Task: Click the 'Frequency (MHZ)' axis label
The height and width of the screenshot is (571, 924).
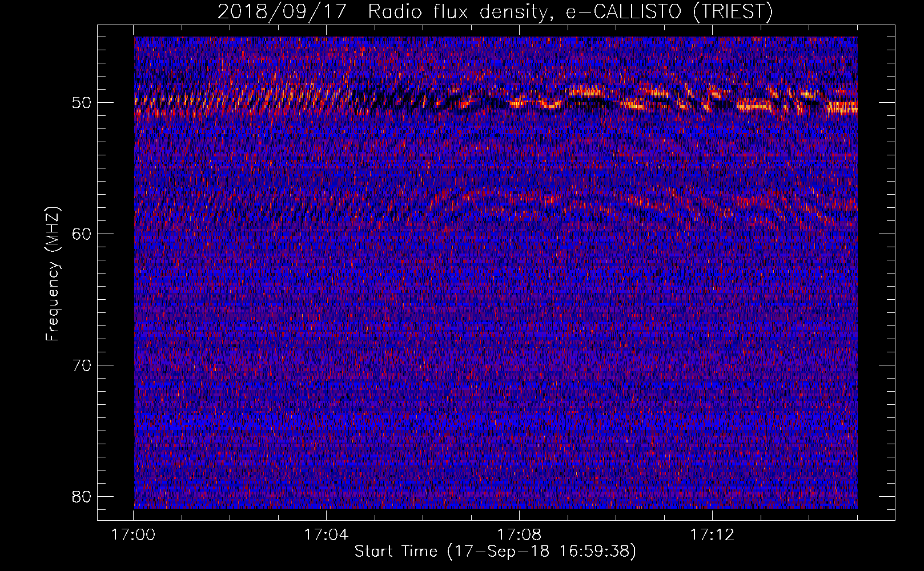Action: [53, 275]
